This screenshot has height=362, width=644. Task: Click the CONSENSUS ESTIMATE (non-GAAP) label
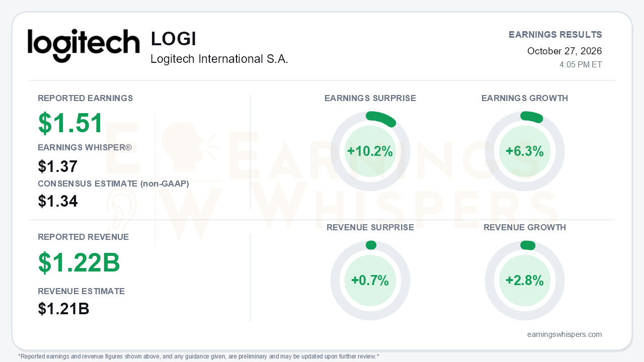(x=113, y=184)
